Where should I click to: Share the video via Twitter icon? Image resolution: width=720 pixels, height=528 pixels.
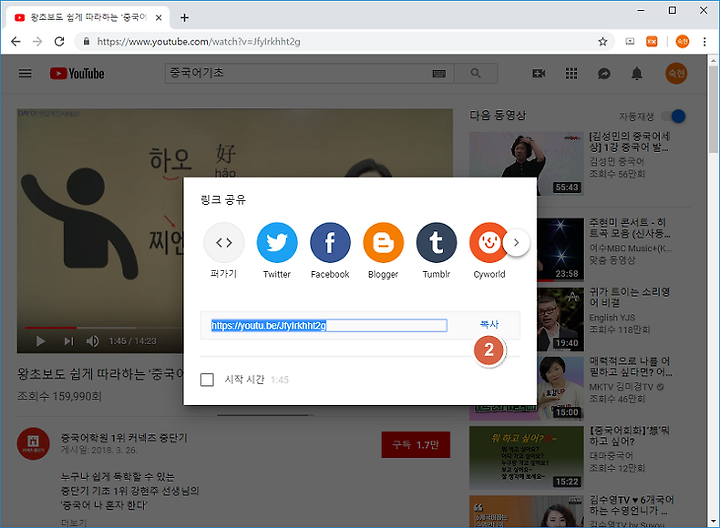point(277,242)
